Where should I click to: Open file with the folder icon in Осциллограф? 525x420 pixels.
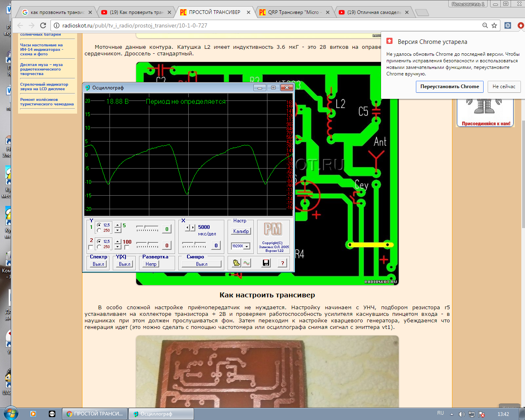tap(237, 263)
